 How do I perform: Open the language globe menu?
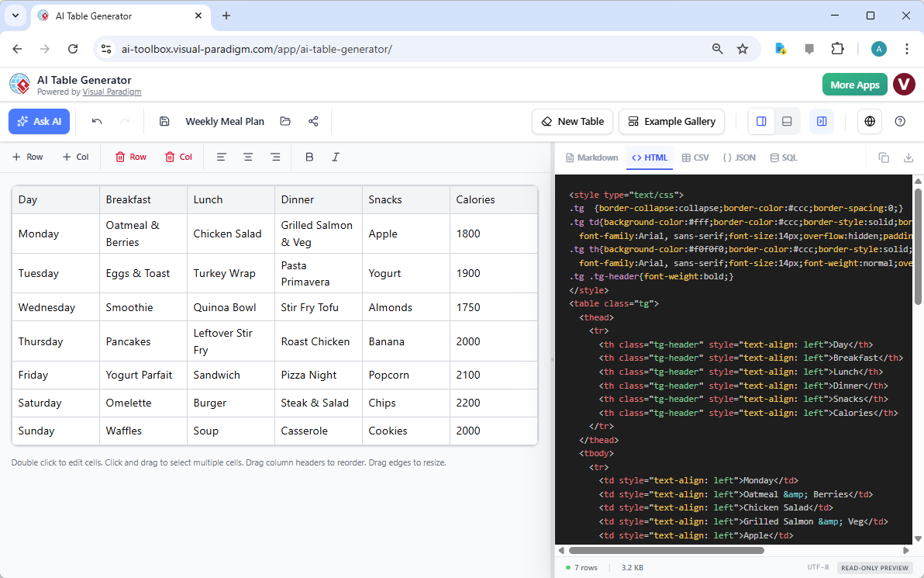tap(869, 121)
